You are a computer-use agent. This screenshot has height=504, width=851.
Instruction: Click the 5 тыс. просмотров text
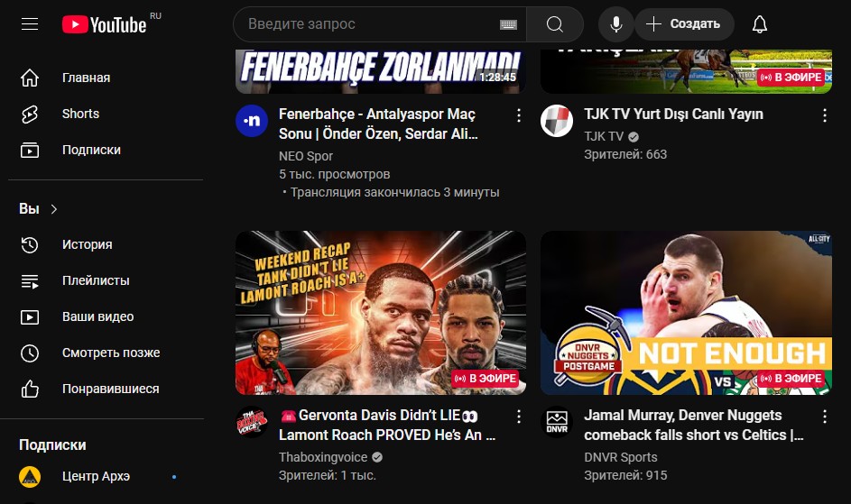click(x=334, y=174)
